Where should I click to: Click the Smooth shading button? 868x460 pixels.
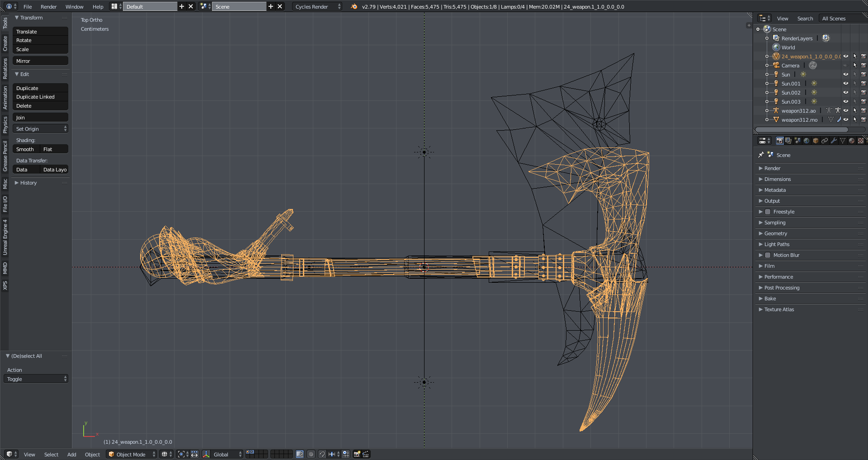pyautogui.click(x=26, y=149)
